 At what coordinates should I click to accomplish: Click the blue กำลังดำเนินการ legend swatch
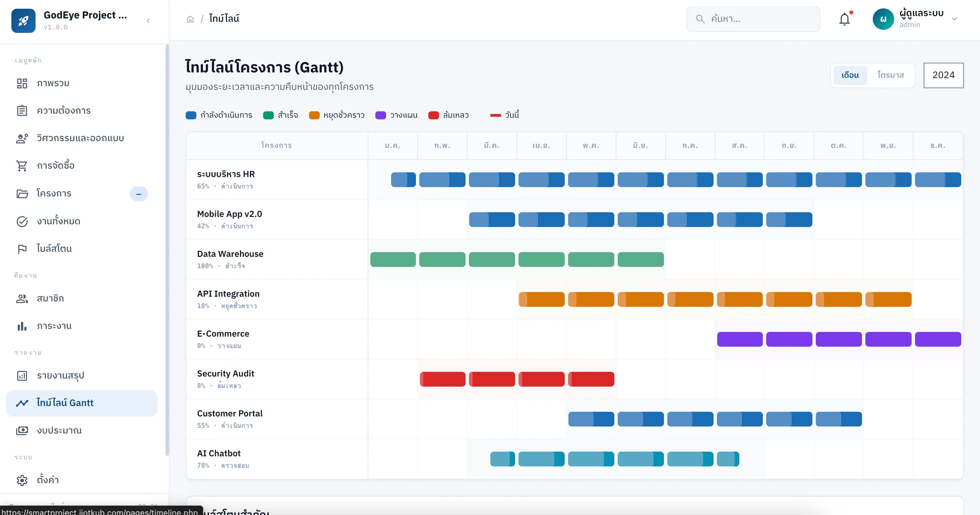(191, 115)
